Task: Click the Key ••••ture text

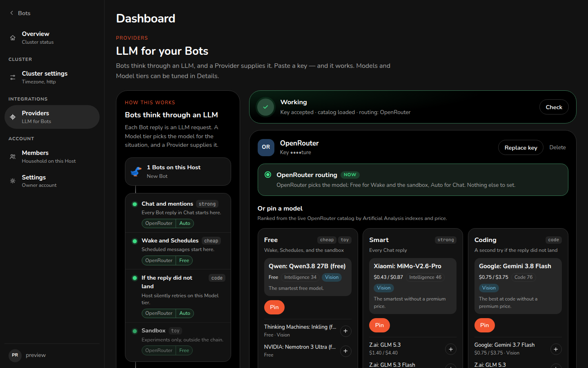Action: 296,153
